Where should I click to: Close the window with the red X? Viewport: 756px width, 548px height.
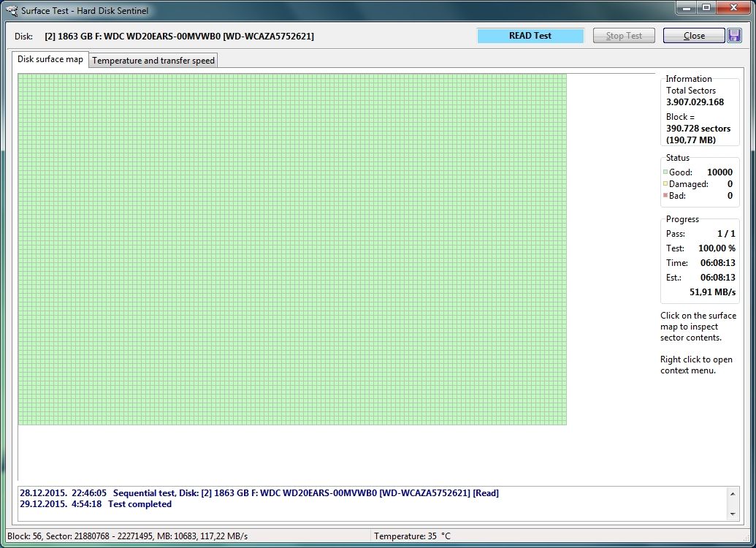tap(734, 8)
